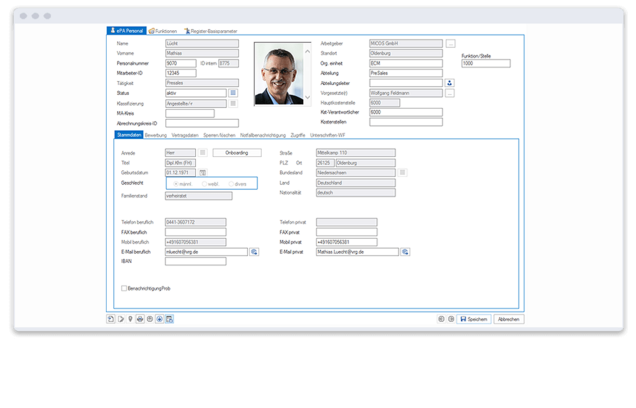Screen dimensions: 636x408
Task: Open the Register-Basisparameter tab
Action: [211, 31]
